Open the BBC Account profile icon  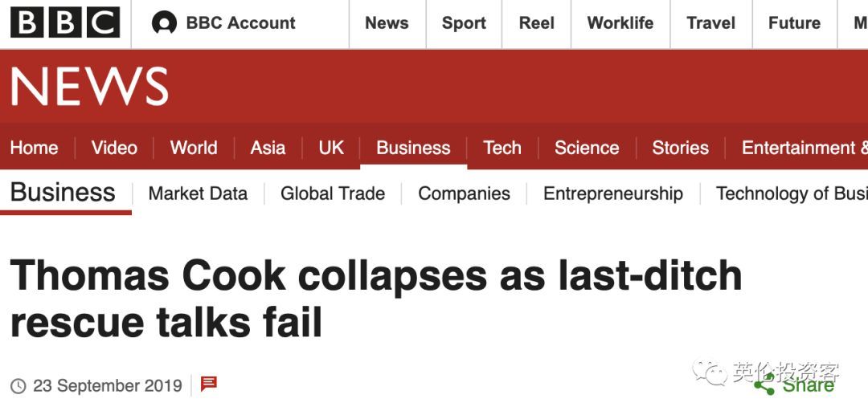[164, 23]
